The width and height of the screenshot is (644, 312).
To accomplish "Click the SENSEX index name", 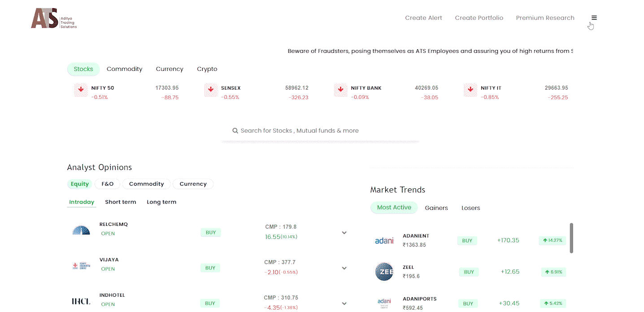I will (231, 88).
